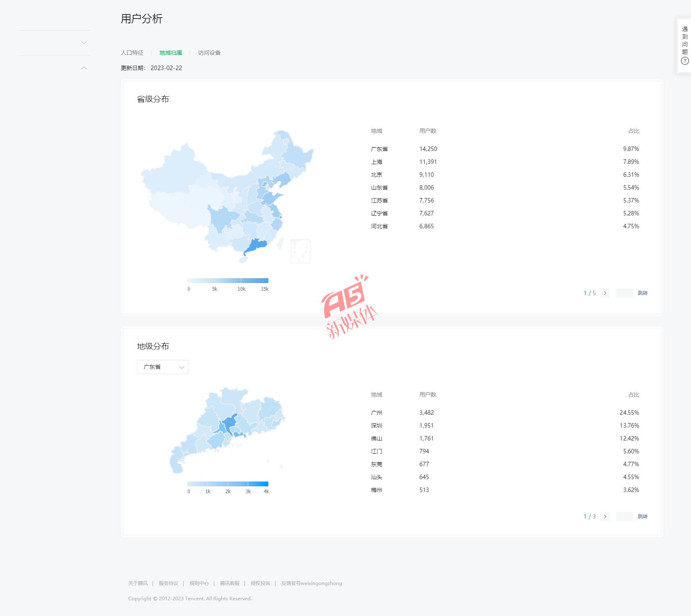Select the 梅州 row in city table
This screenshot has height=616, width=691.
(505, 490)
